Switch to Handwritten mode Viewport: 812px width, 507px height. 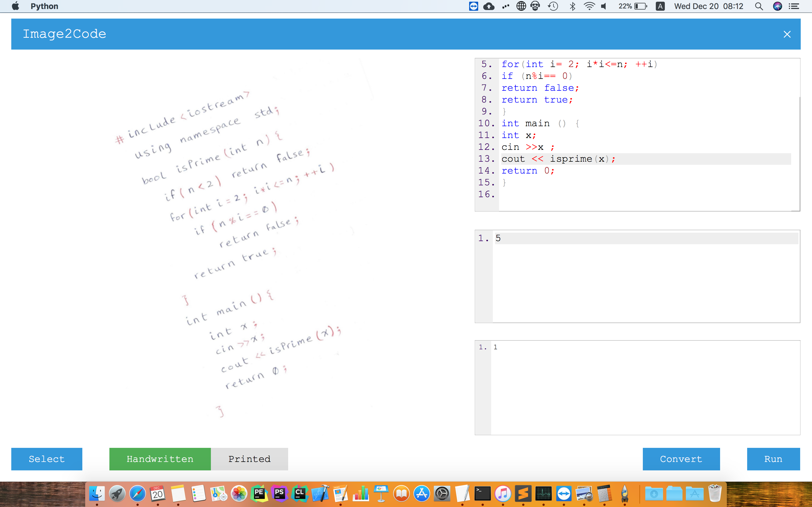pyautogui.click(x=160, y=459)
